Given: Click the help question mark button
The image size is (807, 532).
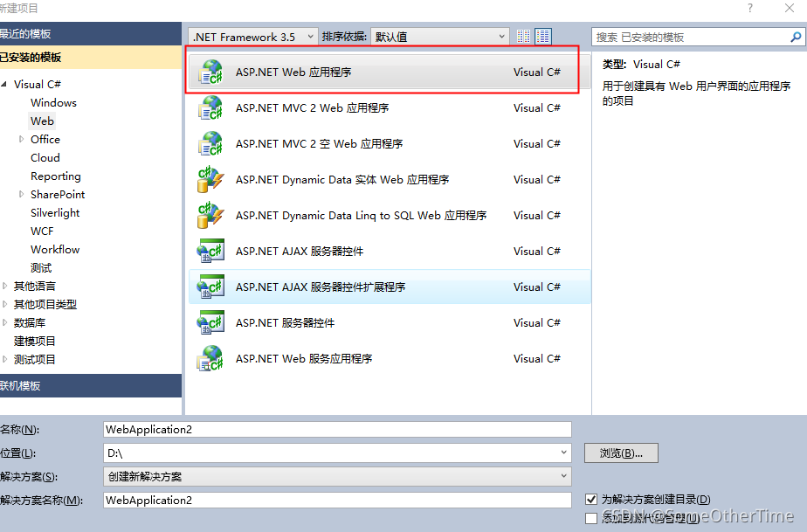Looking at the screenshot, I should [x=750, y=8].
